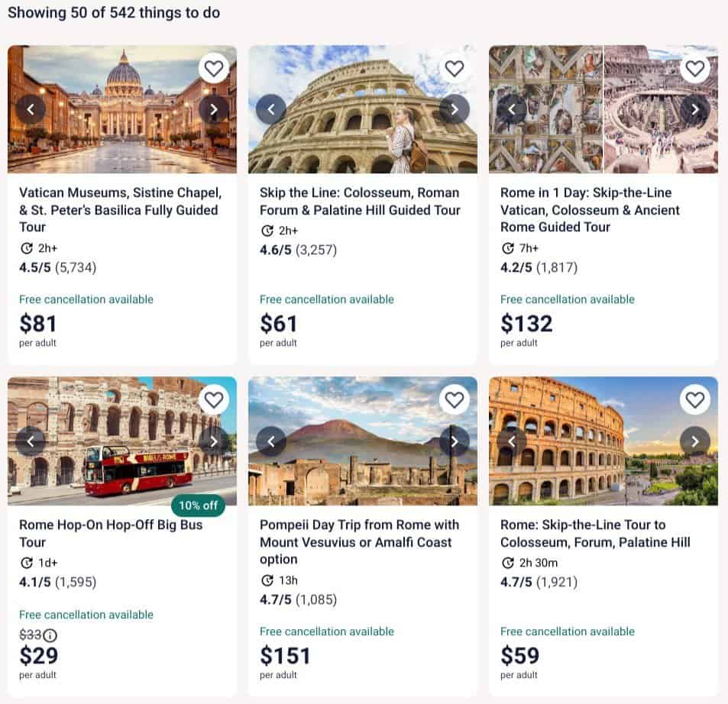728x704 pixels.
Task: Click the 10% off badge on bus tour
Action: click(x=199, y=505)
